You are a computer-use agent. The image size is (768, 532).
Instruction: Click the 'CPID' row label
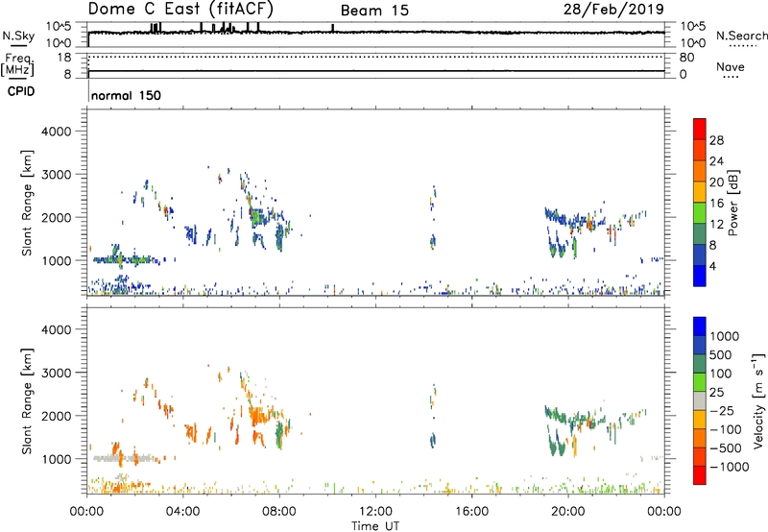21,91
